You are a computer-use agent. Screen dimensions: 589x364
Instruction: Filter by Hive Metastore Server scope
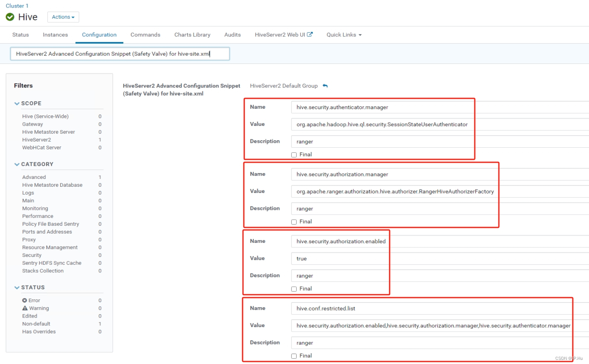coord(49,132)
